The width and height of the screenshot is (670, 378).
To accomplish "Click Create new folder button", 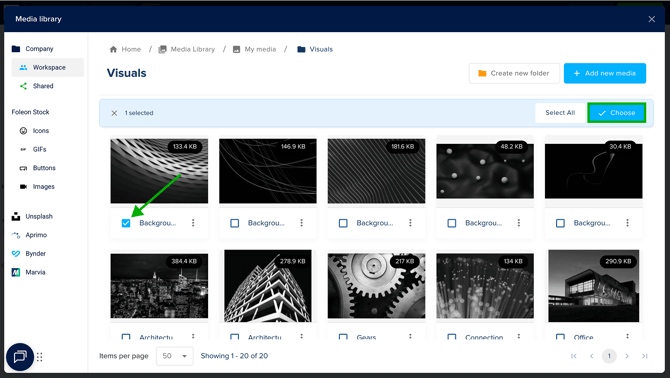I will tap(514, 73).
